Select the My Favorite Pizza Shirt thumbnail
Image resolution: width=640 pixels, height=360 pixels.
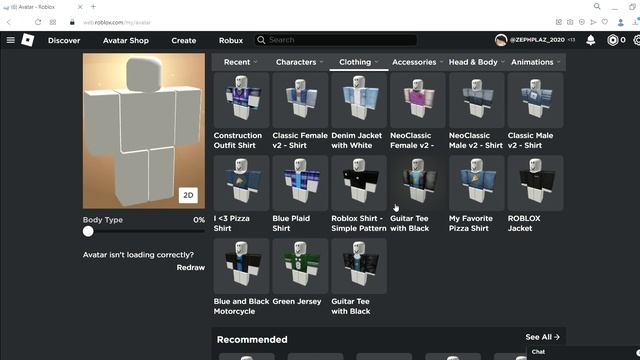click(476, 183)
